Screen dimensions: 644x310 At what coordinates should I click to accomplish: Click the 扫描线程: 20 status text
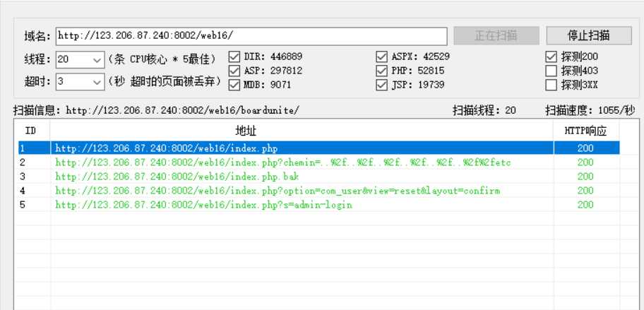pos(484,110)
